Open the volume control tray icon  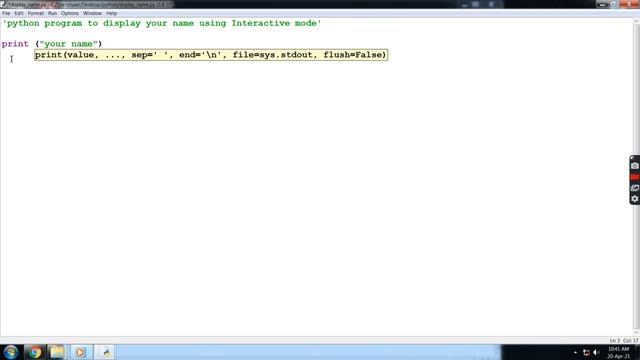click(596, 352)
